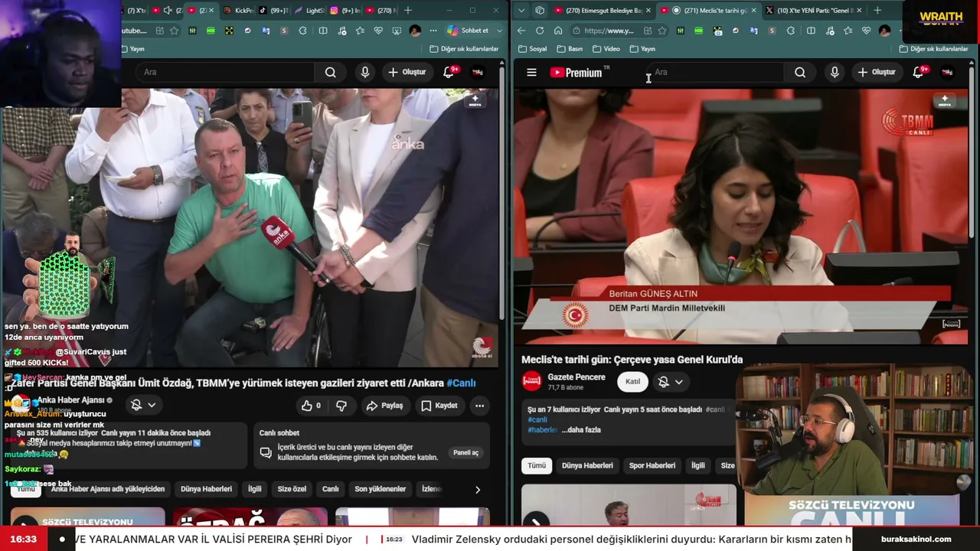
Task: Expand description with ...daha fazla
Action: point(581,430)
